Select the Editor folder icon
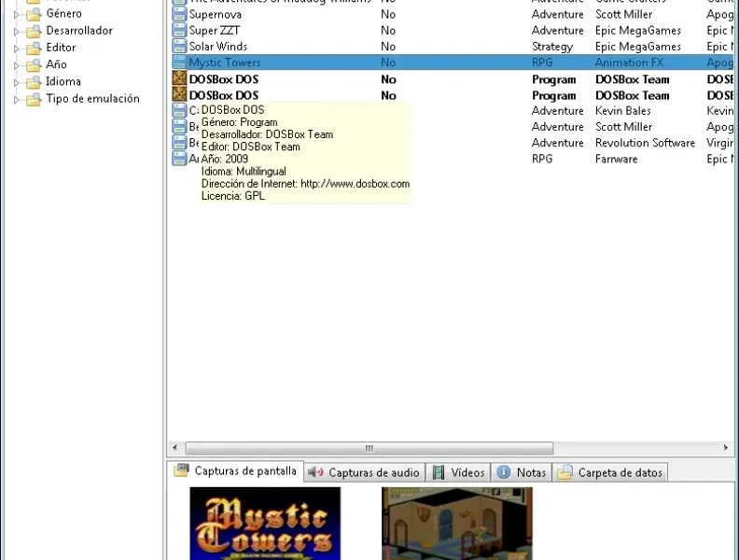This screenshot has width=739, height=560. click(34, 49)
